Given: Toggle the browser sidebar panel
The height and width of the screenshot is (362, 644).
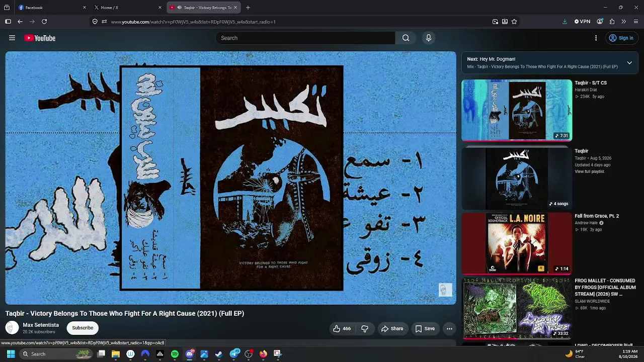Looking at the screenshot, I should click(x=8, y=22).
